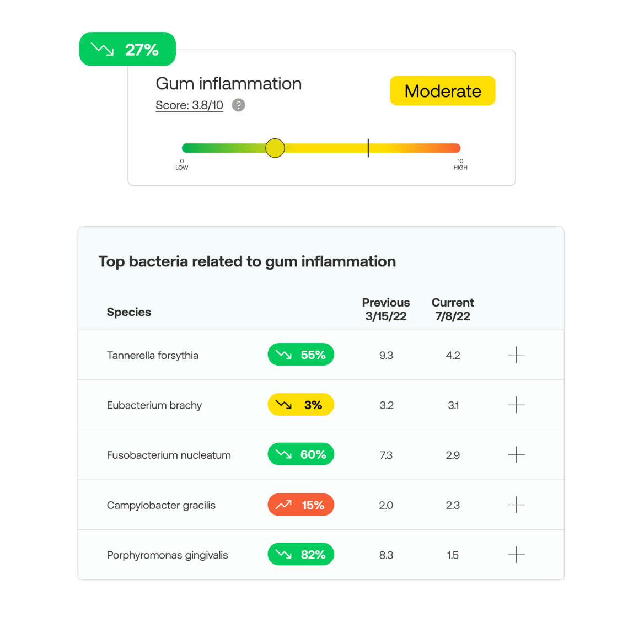Image resolution: width=644 pixels, height=644 pixels.
Task: Click the Previous 3/15/22 column header
Action: (385, 309)
